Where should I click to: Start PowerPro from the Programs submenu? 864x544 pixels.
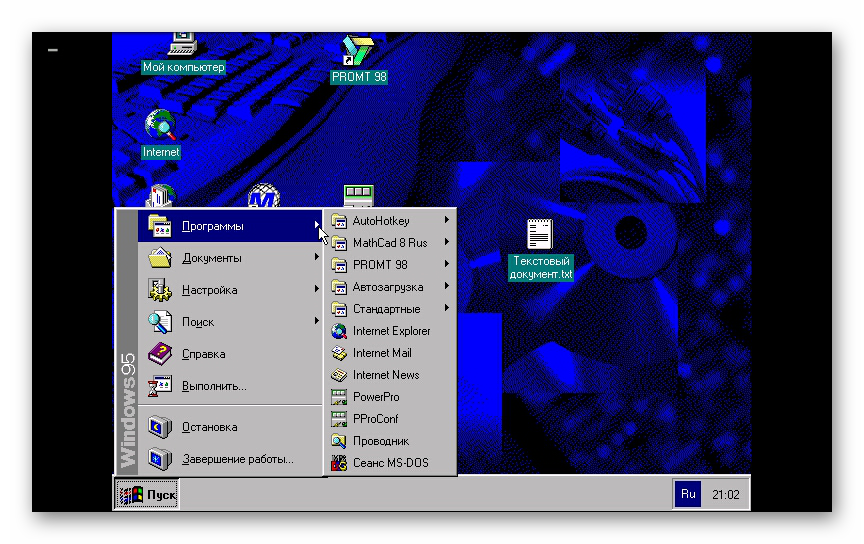[x=375, y=397]
